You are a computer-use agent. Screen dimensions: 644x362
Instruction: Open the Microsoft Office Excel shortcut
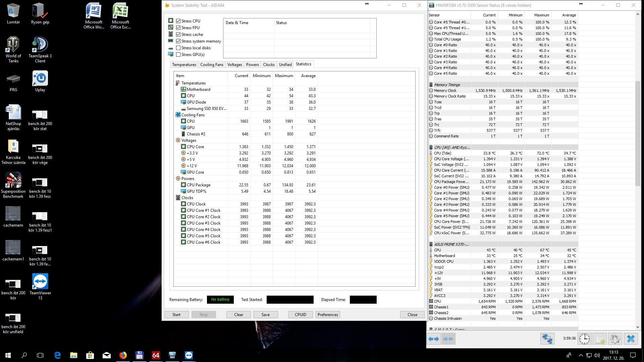120,16
